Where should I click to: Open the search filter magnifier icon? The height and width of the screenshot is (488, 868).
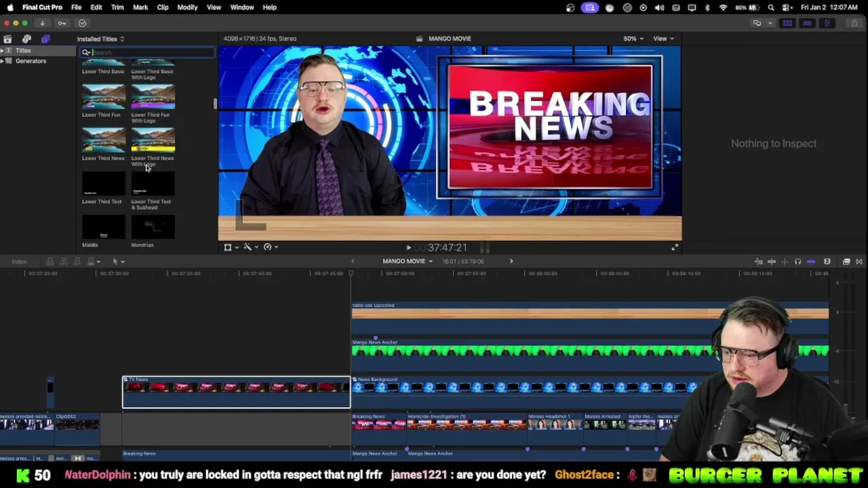click(86, 52)
